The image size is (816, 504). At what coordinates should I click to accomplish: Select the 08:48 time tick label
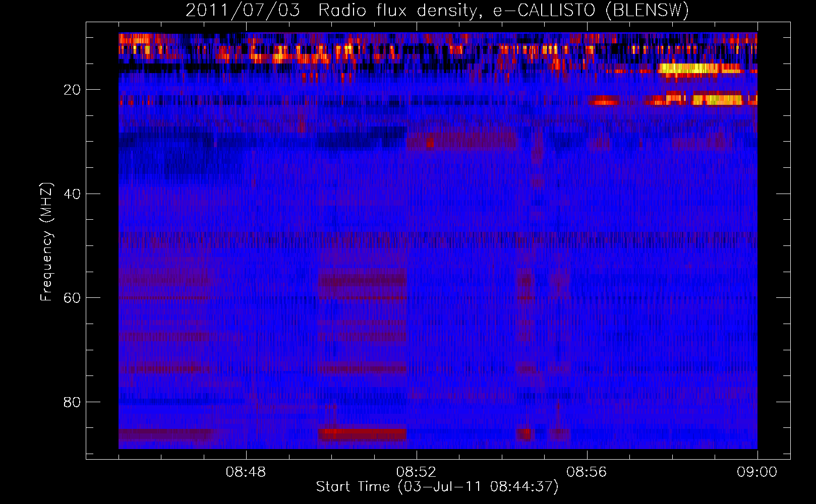point(246,472)
